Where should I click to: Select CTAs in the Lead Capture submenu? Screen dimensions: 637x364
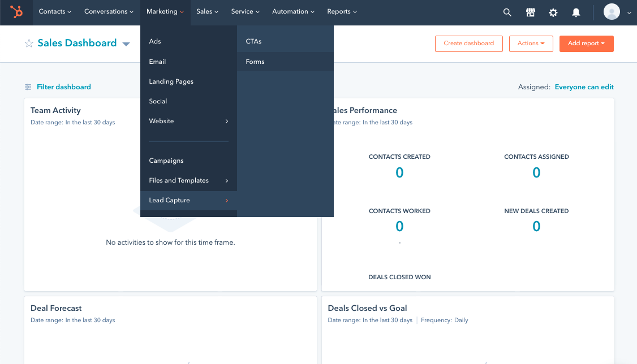[x=253, y=41]
